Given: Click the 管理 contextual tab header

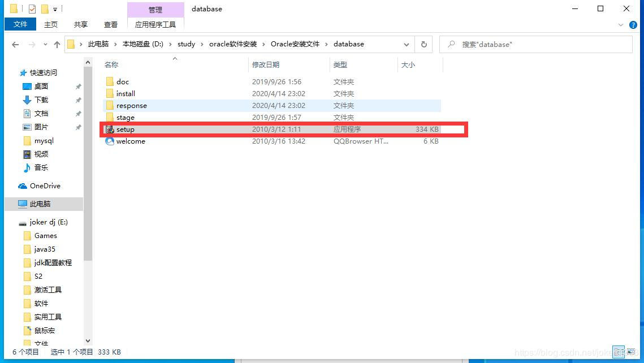Looking at the screenshot, I should coord(155,10).
